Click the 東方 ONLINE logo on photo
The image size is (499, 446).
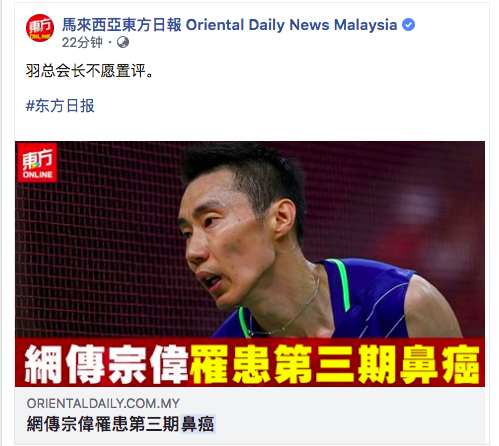pyautogui.click(x=37, y=163)
